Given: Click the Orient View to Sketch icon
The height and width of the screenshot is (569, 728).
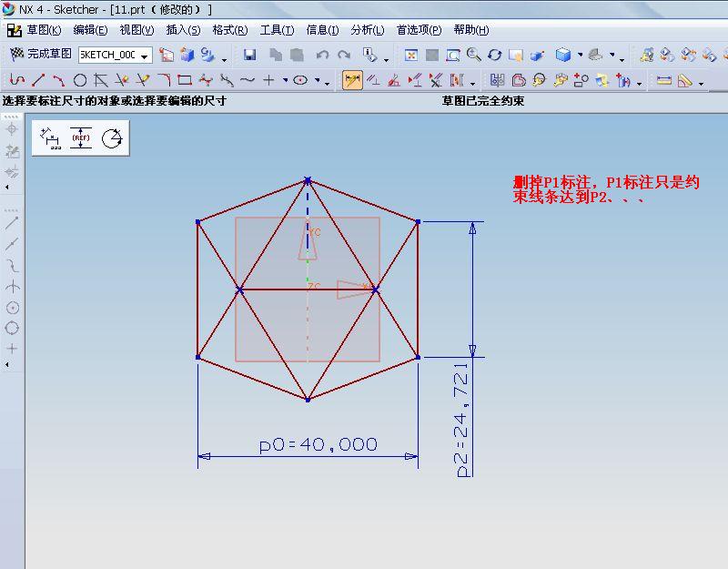Looking at the screenshot, I should click(x=167, y=55).
